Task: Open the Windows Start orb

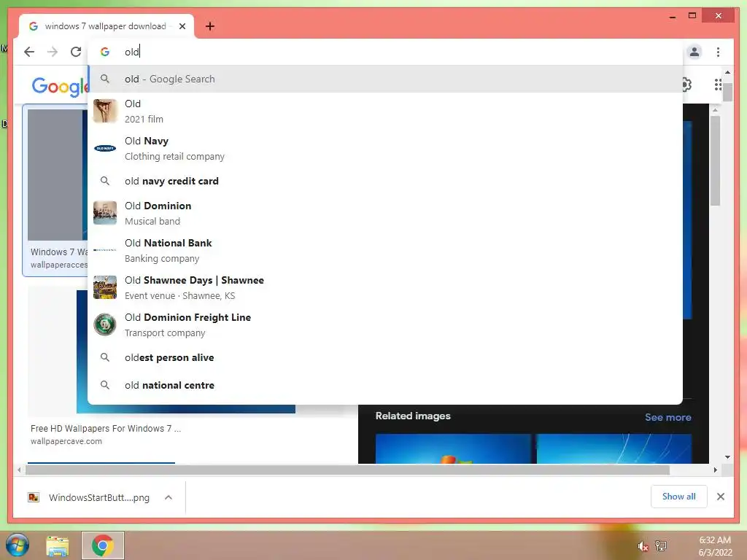Action: point(18,545)
